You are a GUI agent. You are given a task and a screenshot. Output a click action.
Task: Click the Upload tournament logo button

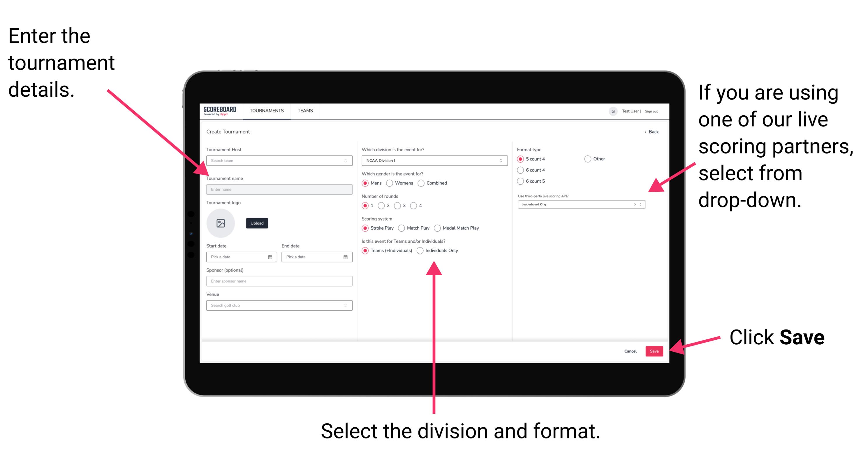pyautogui.click(x=257, y=223)
